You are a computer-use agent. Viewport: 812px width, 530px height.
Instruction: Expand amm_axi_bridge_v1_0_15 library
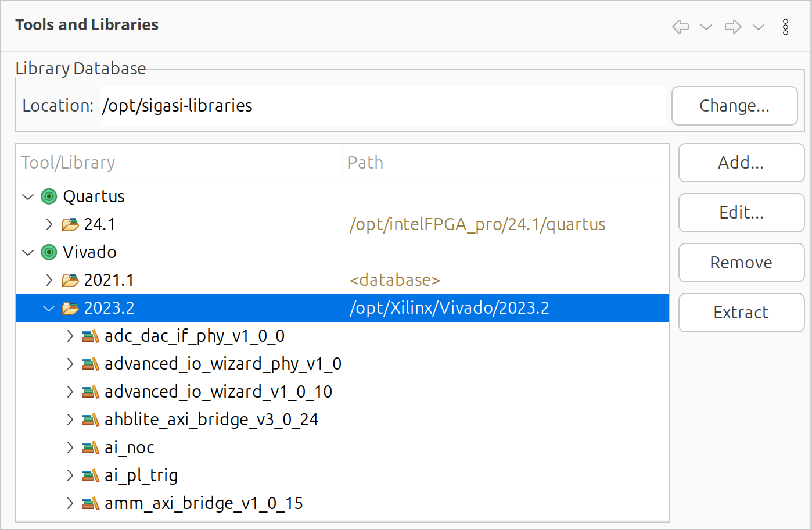(x=70, y=503)
